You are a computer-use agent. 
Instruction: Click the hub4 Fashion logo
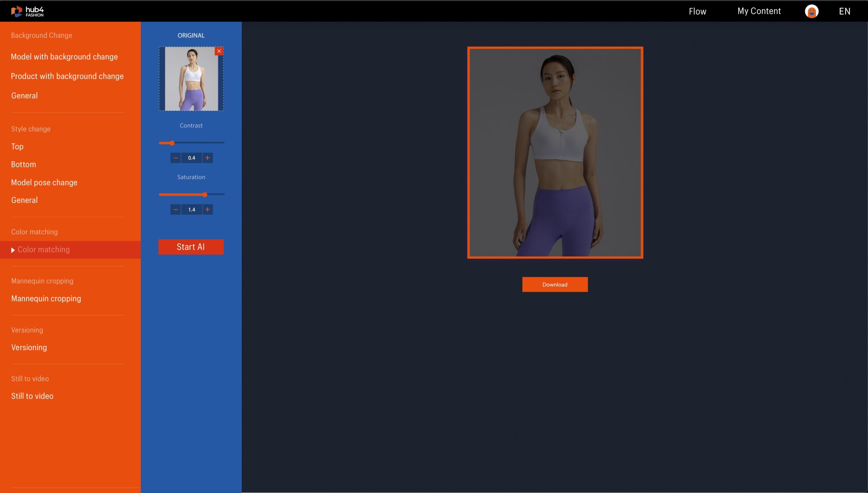click(27, 11)
